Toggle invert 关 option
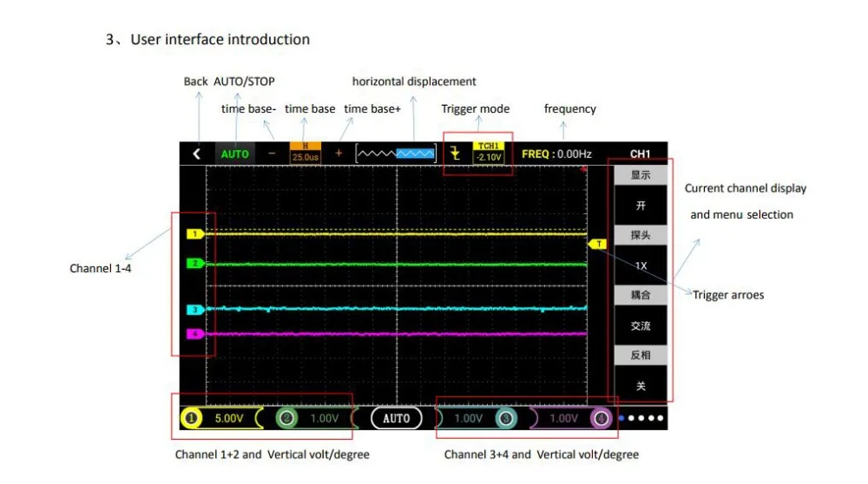 [x=641, y=385]
